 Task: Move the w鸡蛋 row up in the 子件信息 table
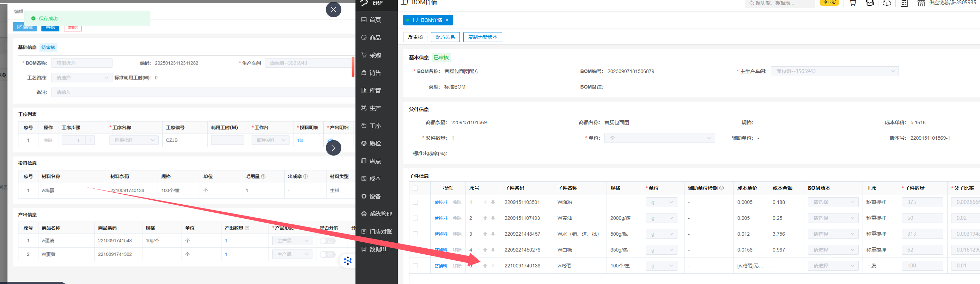click(485, 266)
